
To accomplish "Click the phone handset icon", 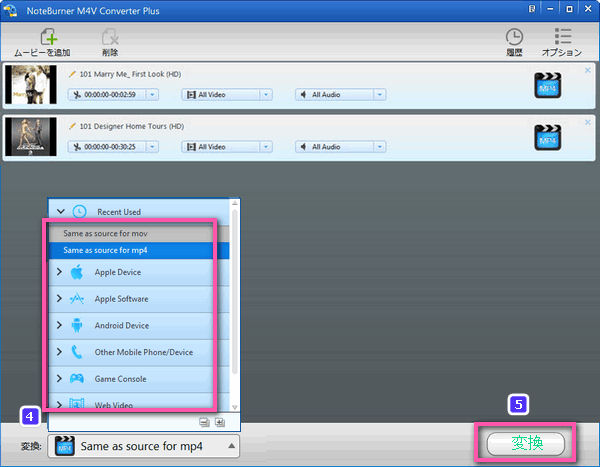I will [77, 352].
